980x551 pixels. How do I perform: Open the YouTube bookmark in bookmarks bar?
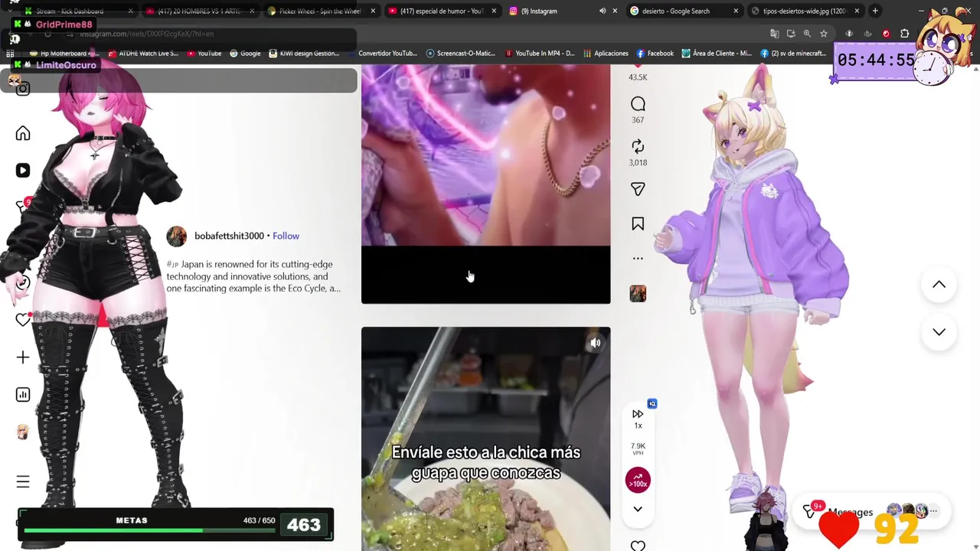(204, 54)
